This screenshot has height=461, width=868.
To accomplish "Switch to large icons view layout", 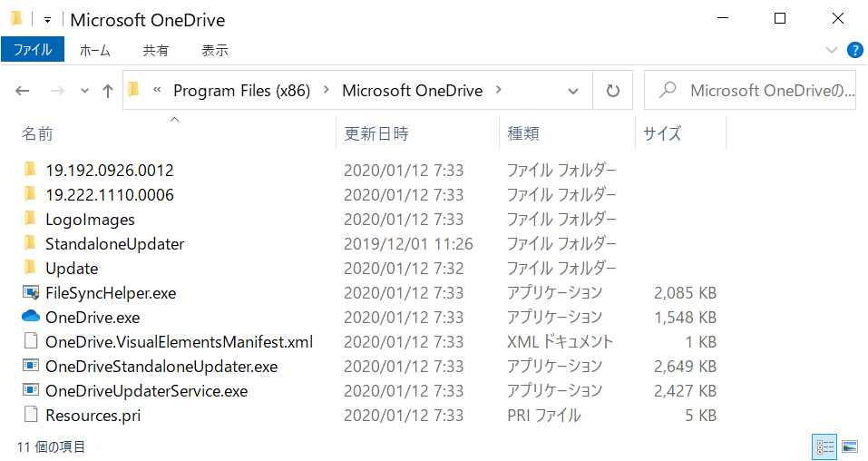I will tap(850, 447).
